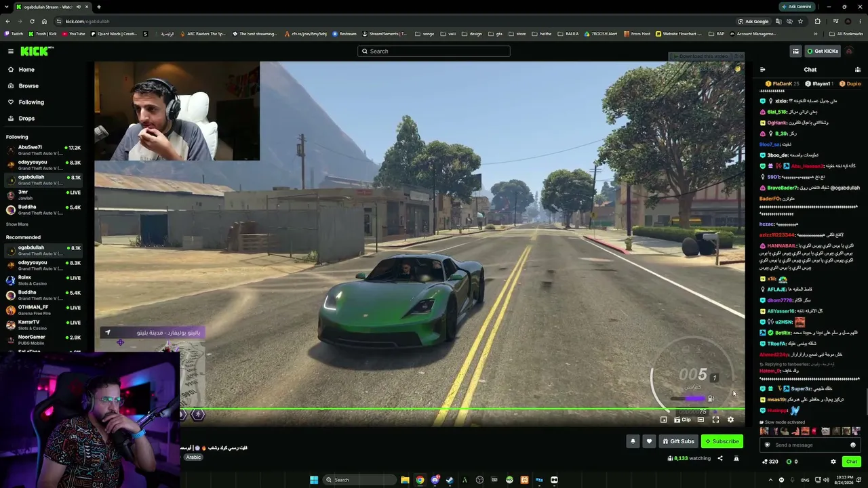
Task: Open OTHMAN_FF recommended channel
Action: point(43,310)
